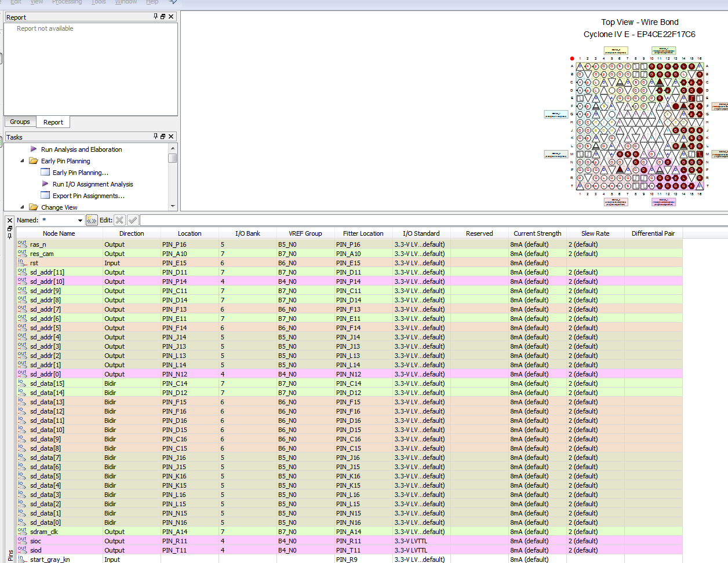Click the Run Analysis and Elaboration play icon
Image resolution: width=728 pixels, height=563 pixels.
(34, 149)
